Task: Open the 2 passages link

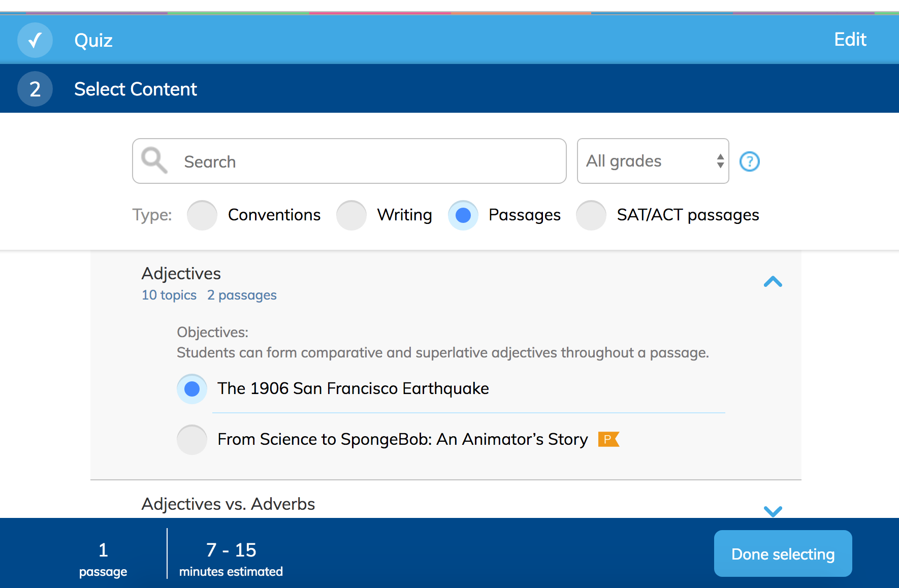Action: [242, 295]
